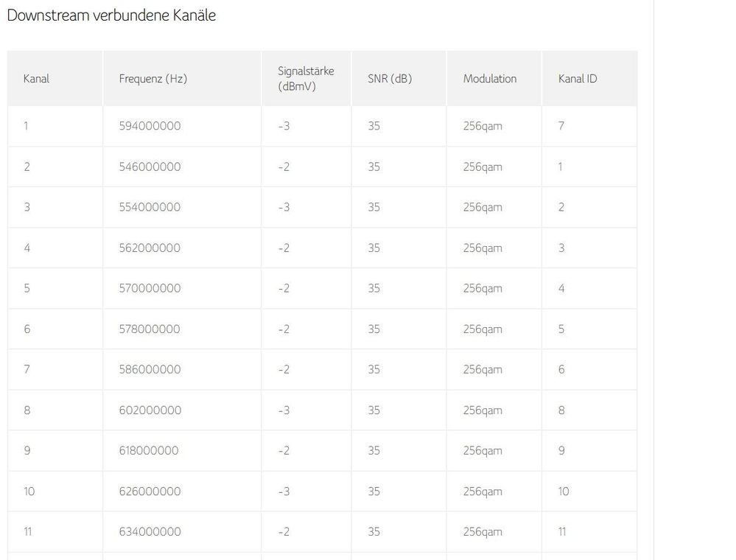Click the Kanal ID column header
Image resolution: width=736 pixels, height=560 pixels.
click(x=578, y=79)
